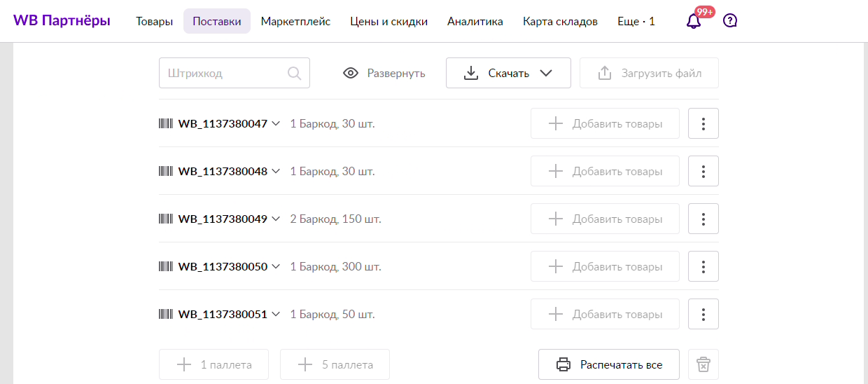868x384 pixels.
Task: Toggle Развернуть eye view option
Action: pos(384,73)
